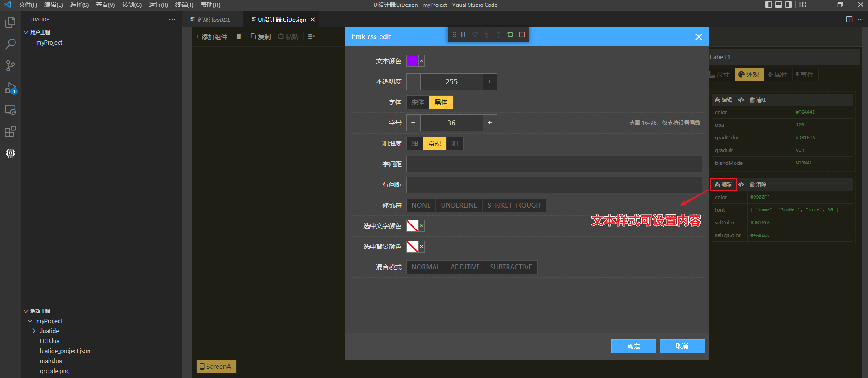Pause the debug session from the debug toolbar
This screenshot has height=378, width=868.
pyautogui.click(x=463, y=35)
